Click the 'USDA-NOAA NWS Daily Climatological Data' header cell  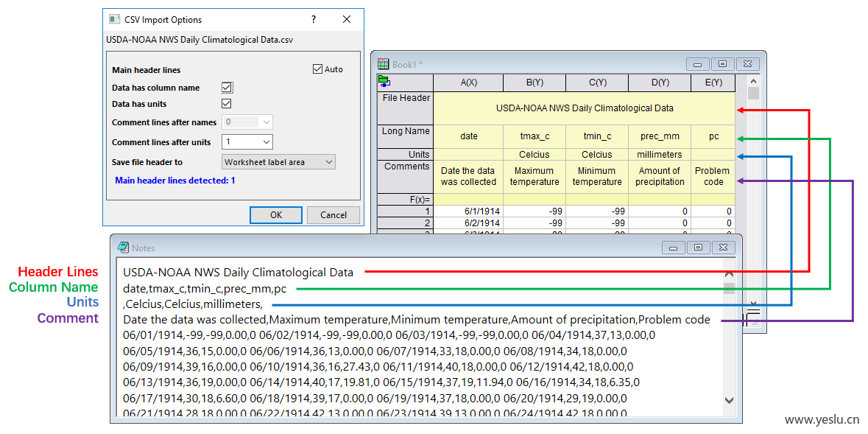pyautogui.click(x=585, y=108)
